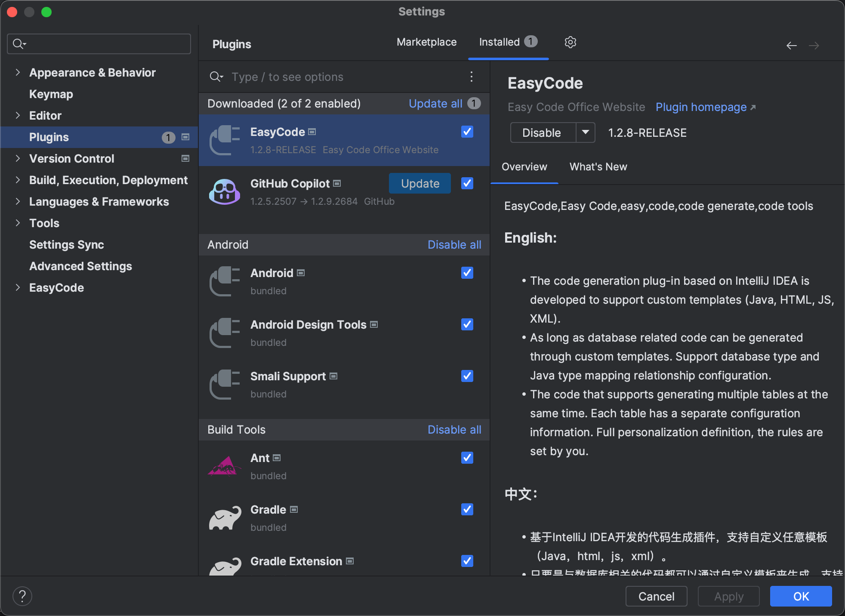Screen dimensions: 845x616
Task: Click the back navigation arrow
Action: [791, 46]
